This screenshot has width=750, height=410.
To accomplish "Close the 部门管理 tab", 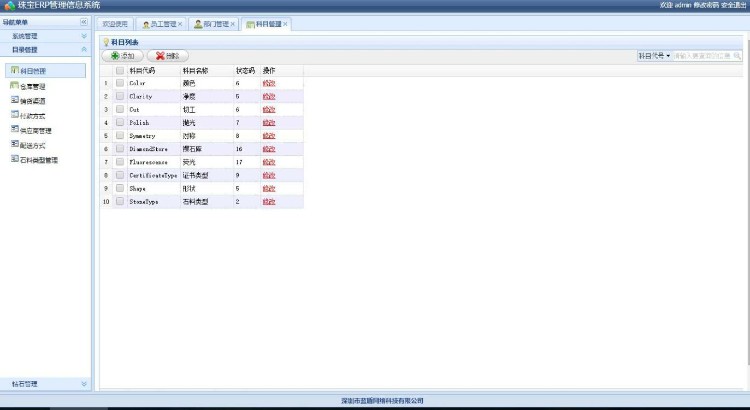I will point(233,24).
